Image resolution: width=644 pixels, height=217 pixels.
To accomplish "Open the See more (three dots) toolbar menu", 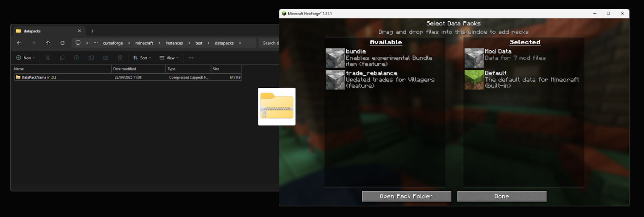I will (x=191, y=58).
